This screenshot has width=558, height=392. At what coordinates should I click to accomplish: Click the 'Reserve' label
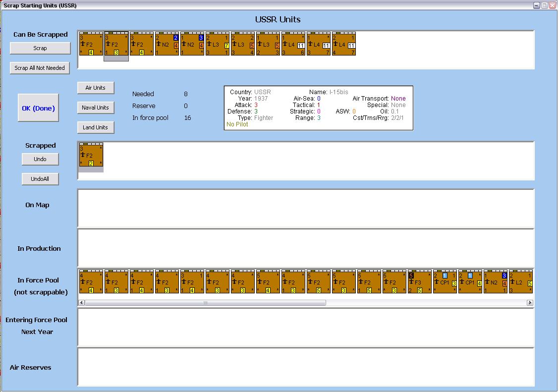coord(144,106)
